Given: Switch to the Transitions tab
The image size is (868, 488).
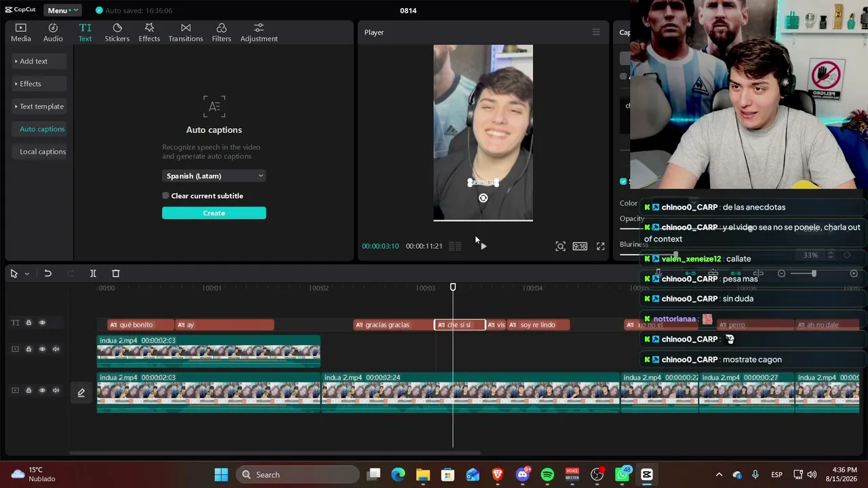Looking at the screenshot, I should coord(185,33).
